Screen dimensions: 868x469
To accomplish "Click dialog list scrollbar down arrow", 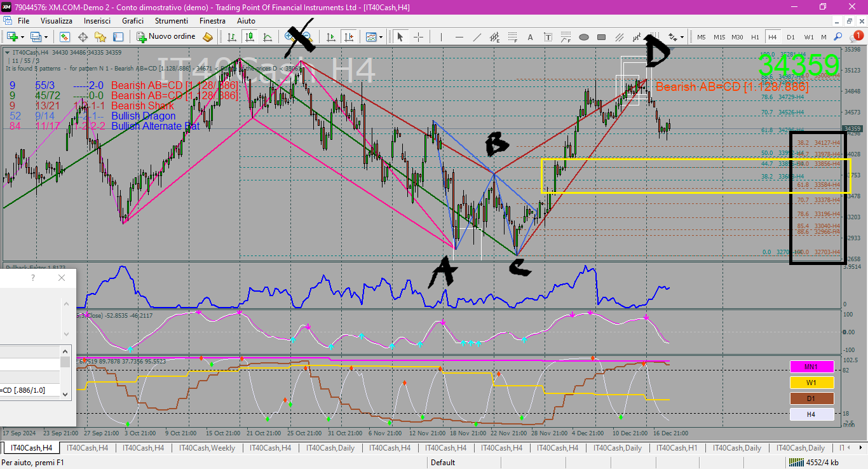I will [x=65, y=394].
